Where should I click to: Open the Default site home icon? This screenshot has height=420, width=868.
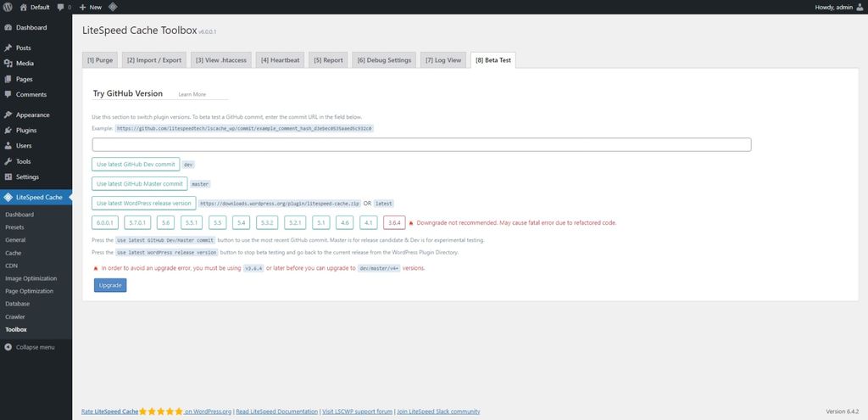(23, 7)
